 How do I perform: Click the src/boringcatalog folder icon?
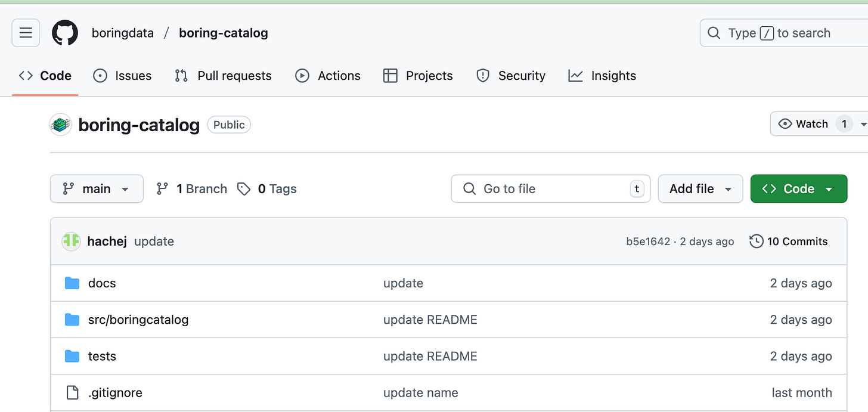[72, 320]
